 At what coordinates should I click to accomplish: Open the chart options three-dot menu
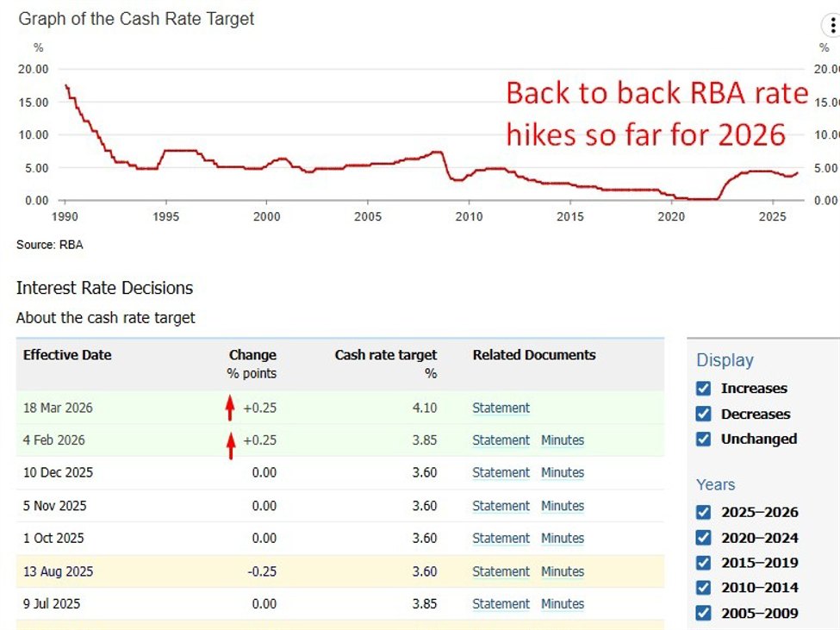[x=832, y=27]
